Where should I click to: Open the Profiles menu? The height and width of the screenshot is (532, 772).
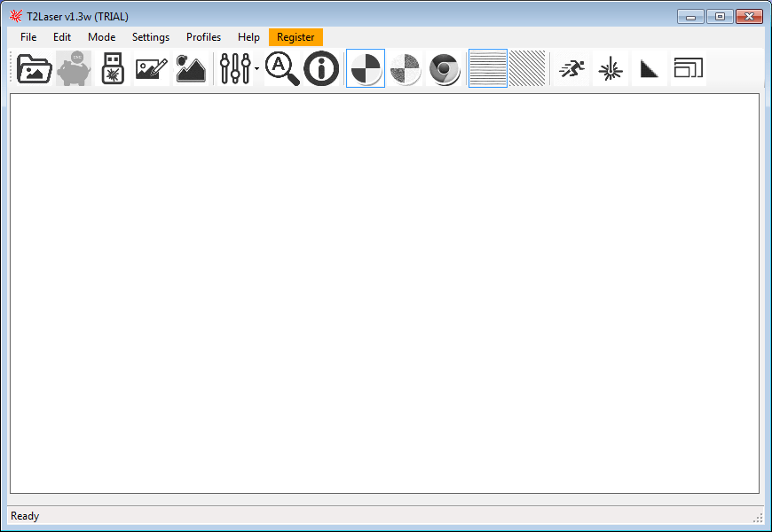pyautogui.click(x=203, y=37)
